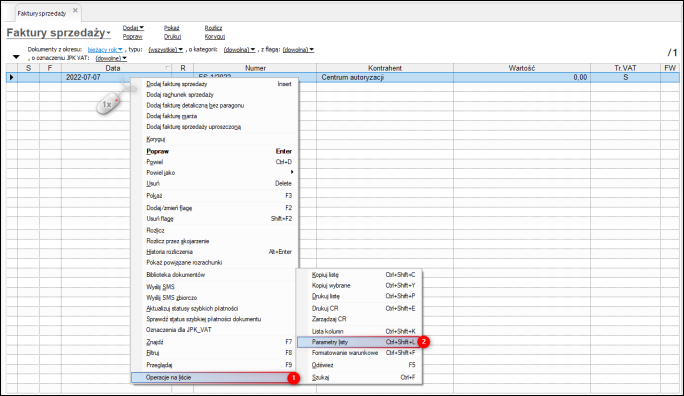
Task: Close the Faktury sprzedaży tab
Action: click(75, 10)
